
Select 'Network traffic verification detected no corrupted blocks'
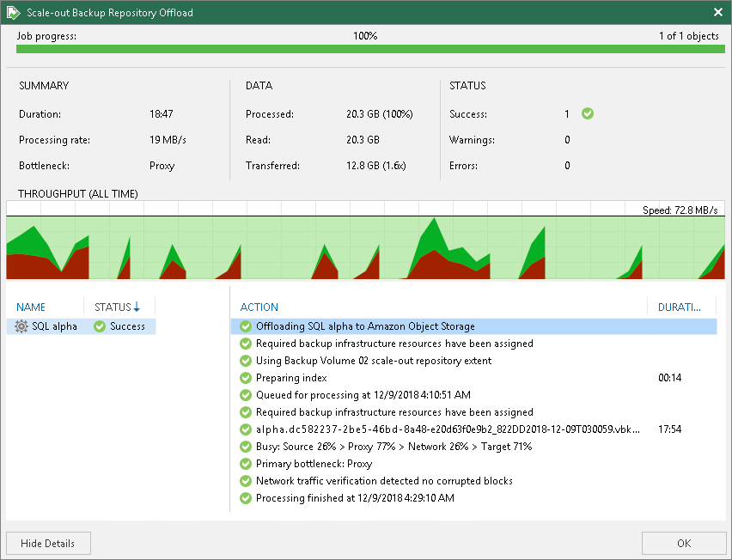coord(384,481)
